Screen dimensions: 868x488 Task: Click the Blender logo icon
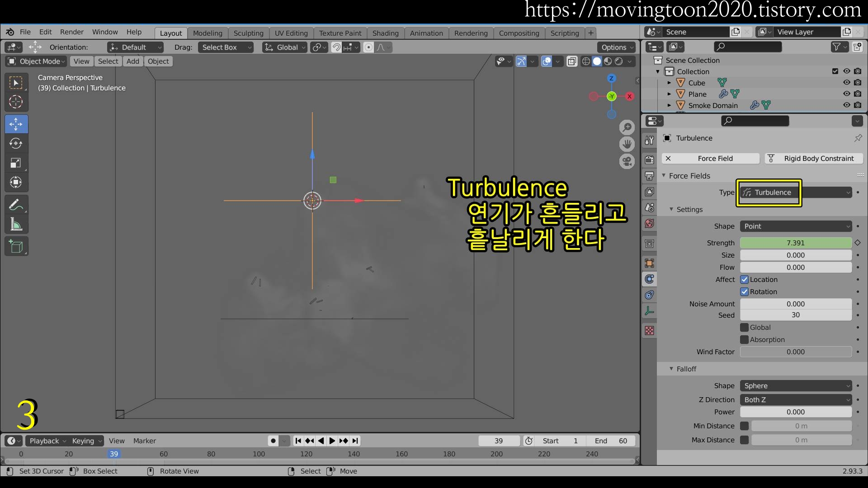tap(10, 32)
